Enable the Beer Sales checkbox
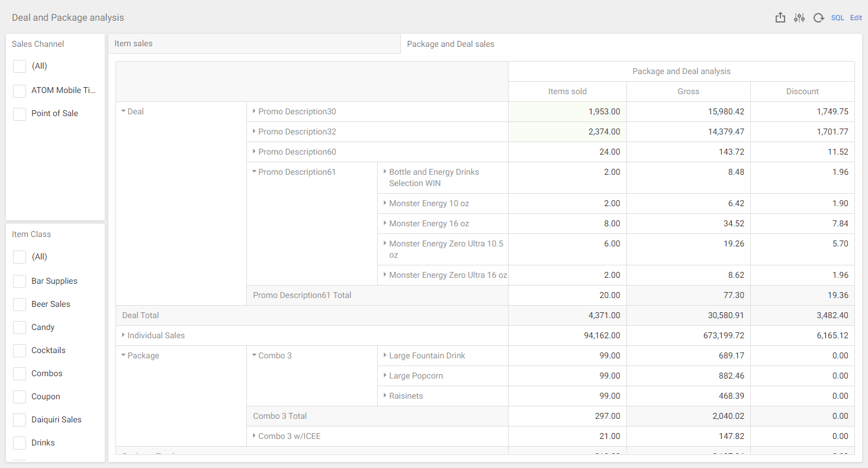The width and height of the screenshot is (868, 468). (19, 304)
